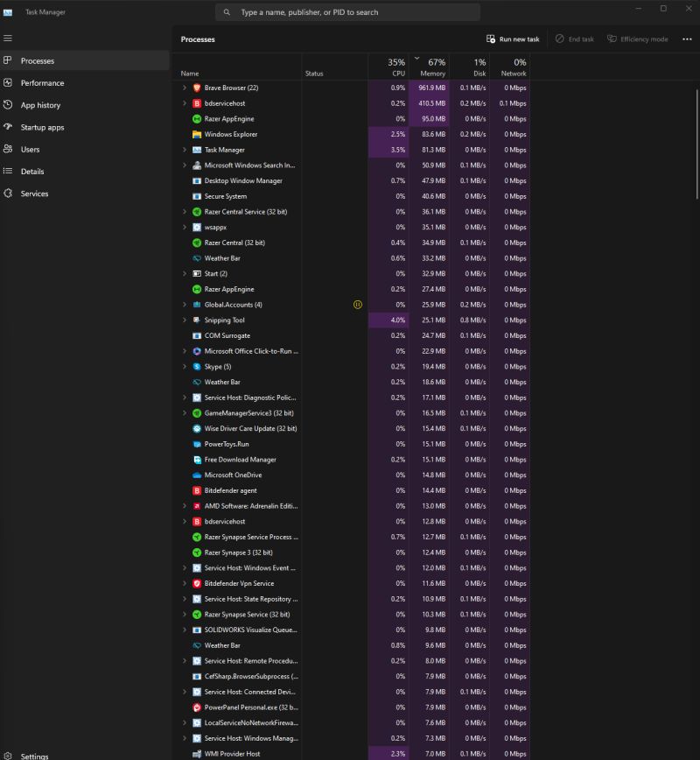Expand the Start group entry
The height and width of the screenshot is (760, 700).
(x=184, y=273)
